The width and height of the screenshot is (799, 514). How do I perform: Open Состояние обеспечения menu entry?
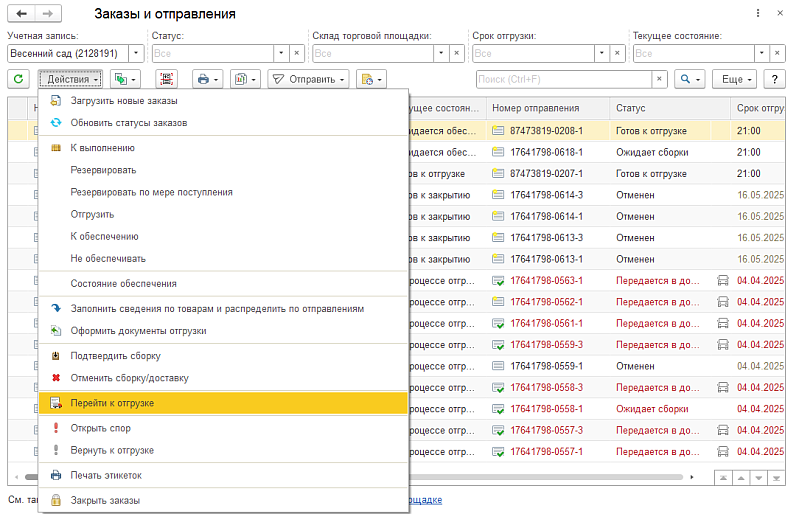(223, 284)
